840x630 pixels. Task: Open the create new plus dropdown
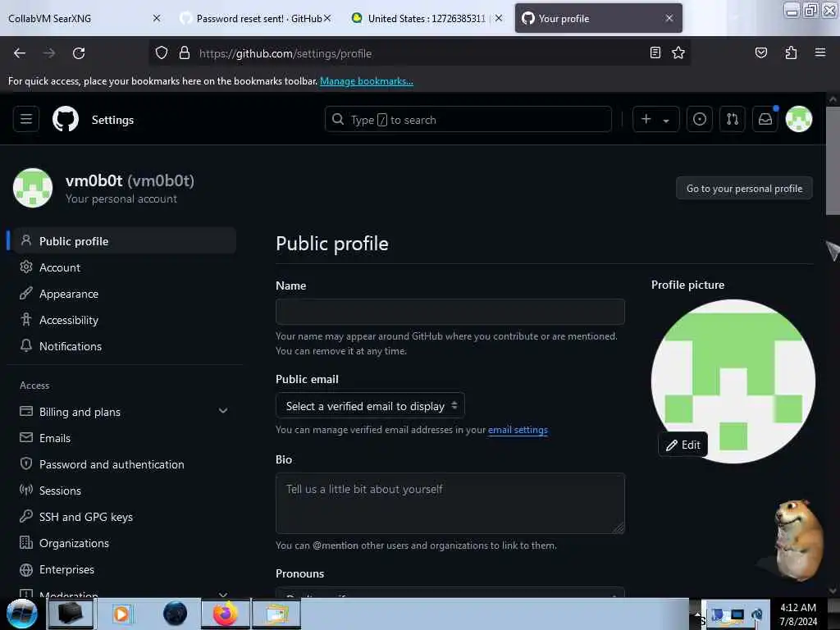[x=655, y=119]
